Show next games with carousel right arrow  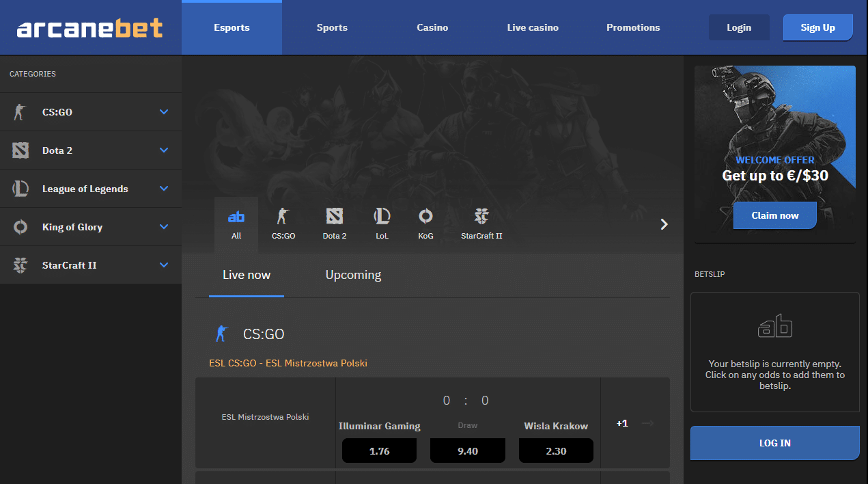click(x=664, y=224)
